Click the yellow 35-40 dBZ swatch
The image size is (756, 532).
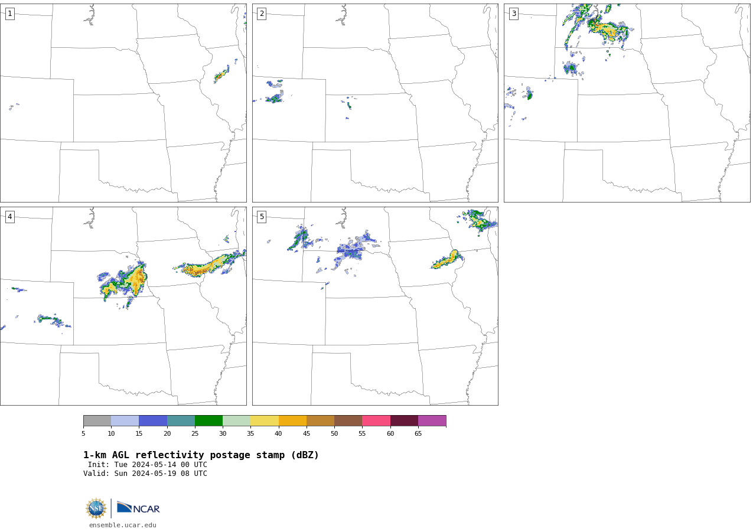265,421
